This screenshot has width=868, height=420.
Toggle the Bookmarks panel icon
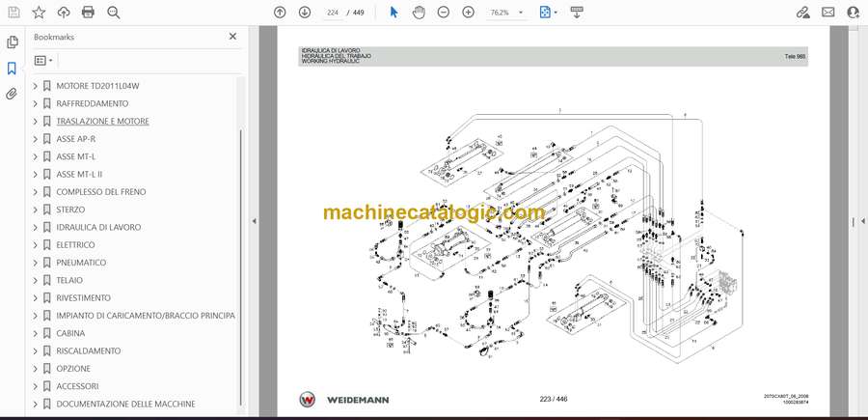[x=12, y=69]
